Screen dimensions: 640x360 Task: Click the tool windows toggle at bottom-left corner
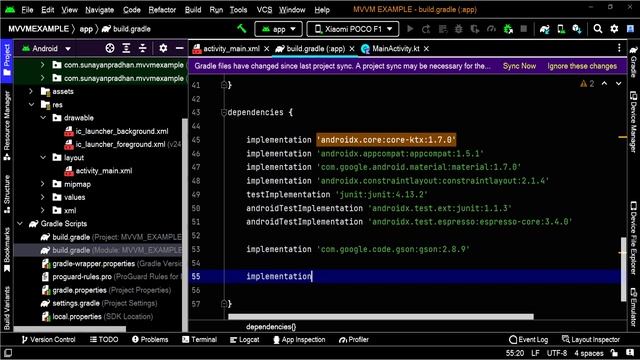pyautogui.click(x=8, y=353)
